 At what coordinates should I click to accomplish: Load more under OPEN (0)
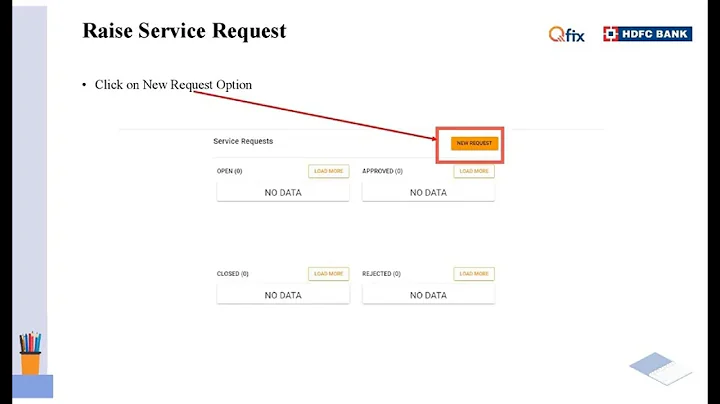pyautogui.click(x=328, y=171)
